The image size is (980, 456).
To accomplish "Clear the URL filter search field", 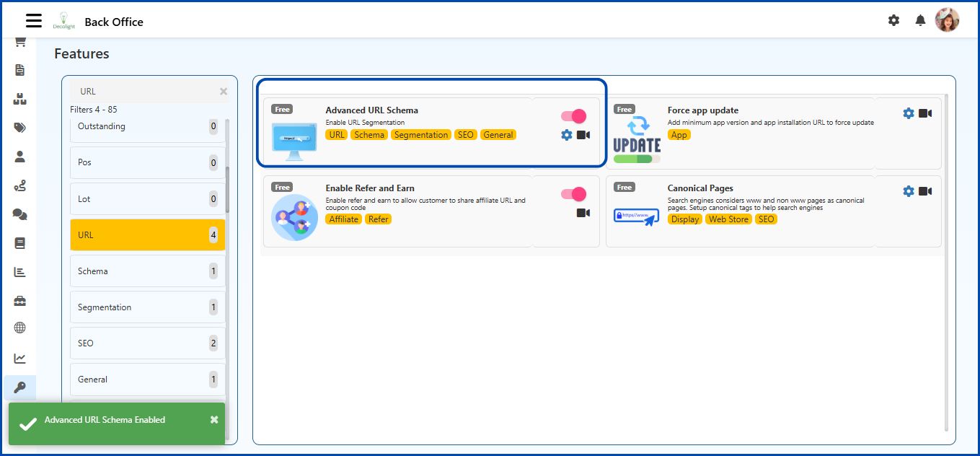I will (x=223, y=91).
